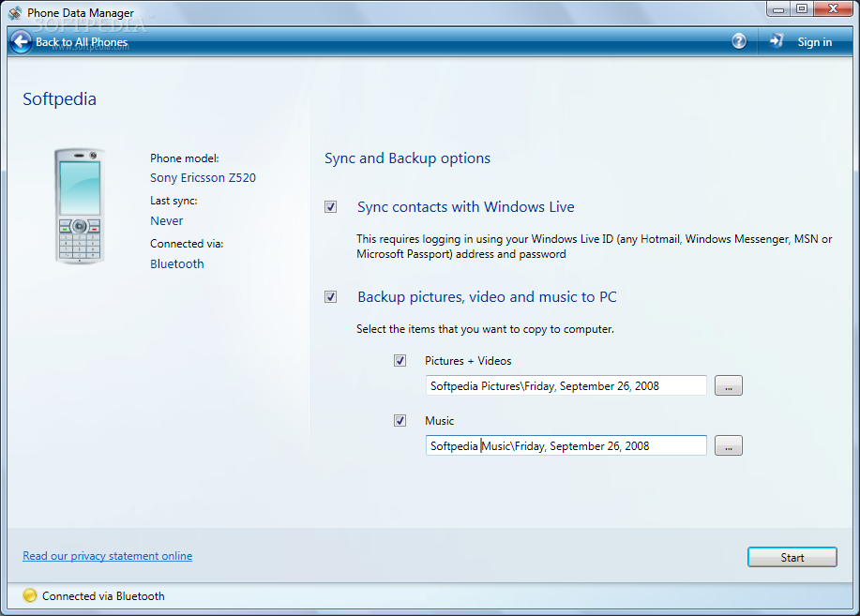Click the Softpedia phone name heading
Screen dimensions: 860x616
59,99
